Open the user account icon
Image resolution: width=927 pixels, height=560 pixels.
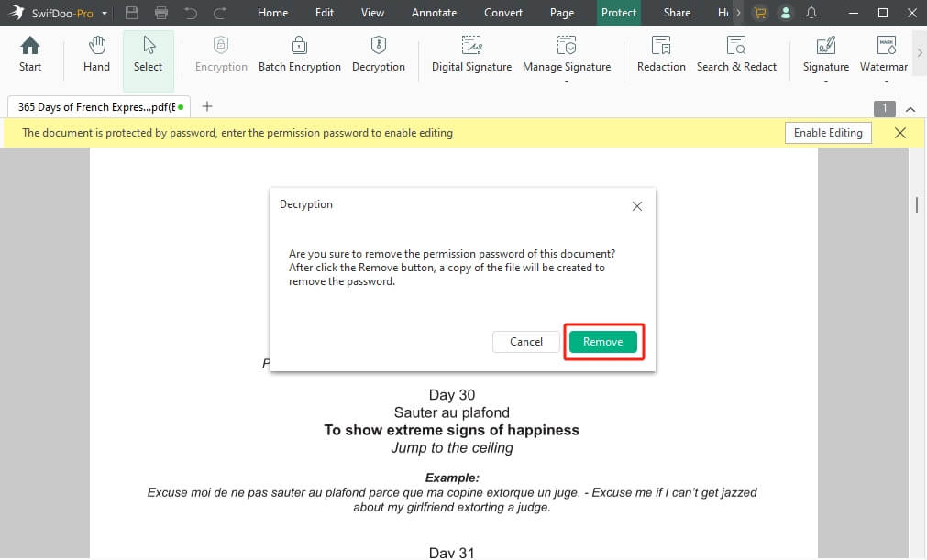click(786, 13)
